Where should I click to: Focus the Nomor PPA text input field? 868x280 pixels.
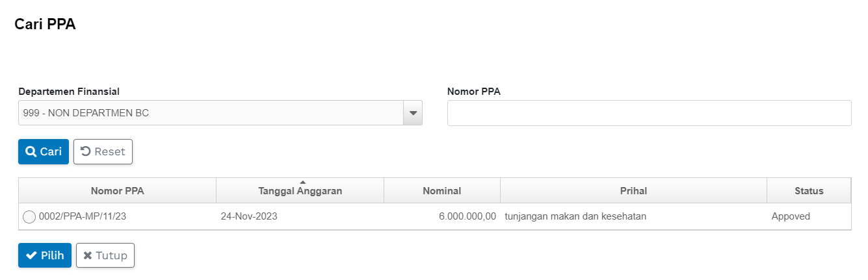click(649, 113)
